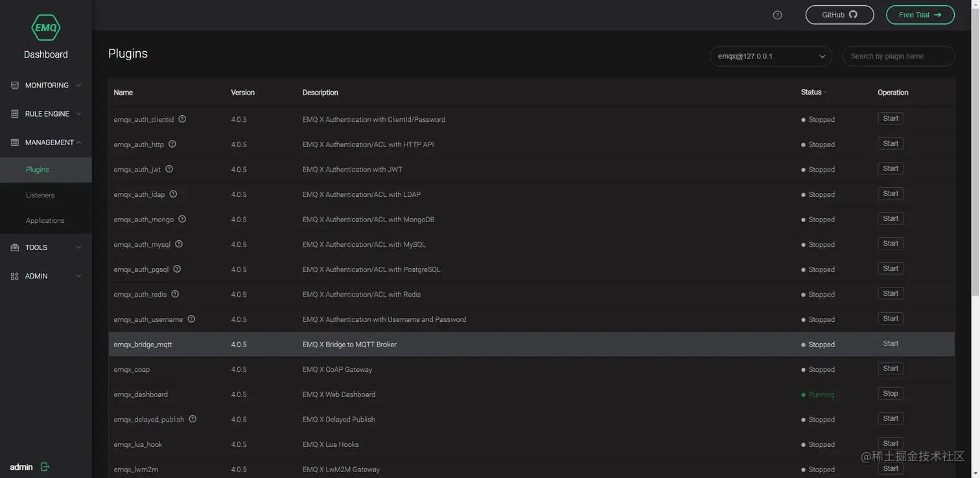980x478 pixels.
Task: Focus the Search by plugin name field
Action: coord(898,56)
